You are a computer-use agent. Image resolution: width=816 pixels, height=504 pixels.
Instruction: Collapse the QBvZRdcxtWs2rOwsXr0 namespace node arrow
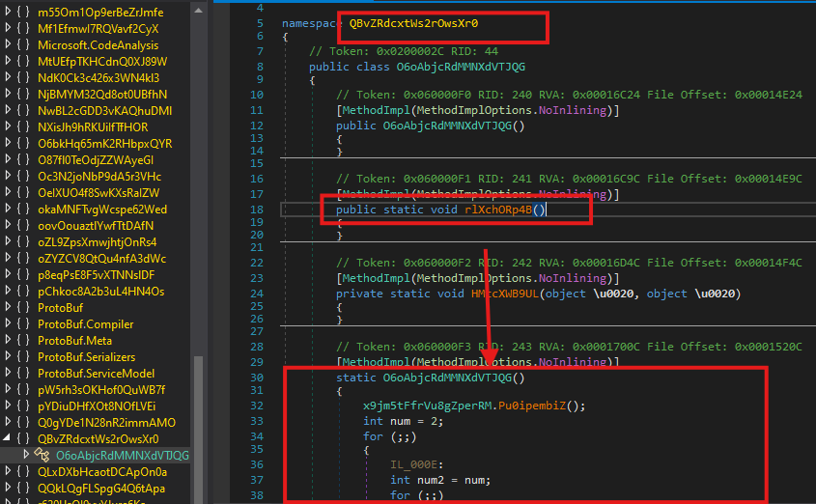(x=7, y=438)
